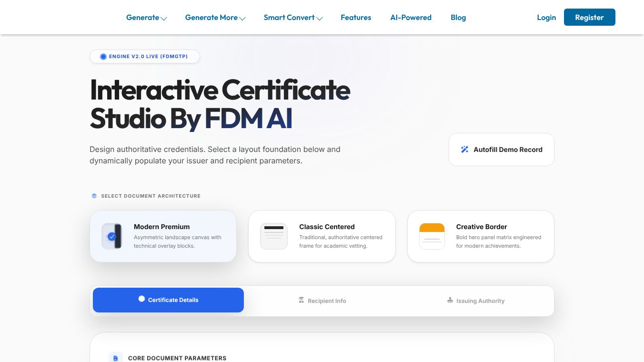Click the Modern Premium layout thumbnail icon
Screen dimensions: 644x362
[112, 236]
